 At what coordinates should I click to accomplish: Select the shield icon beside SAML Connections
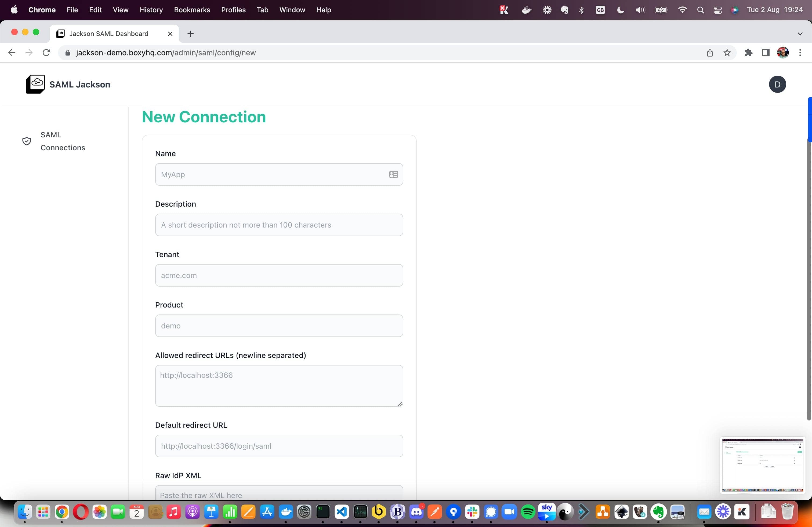tap(26, 141)
